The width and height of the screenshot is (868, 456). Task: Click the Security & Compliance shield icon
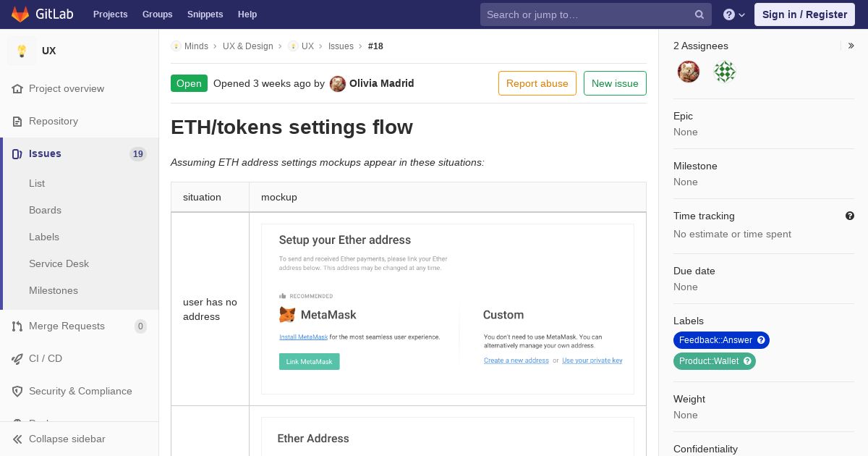pos(17,392)
